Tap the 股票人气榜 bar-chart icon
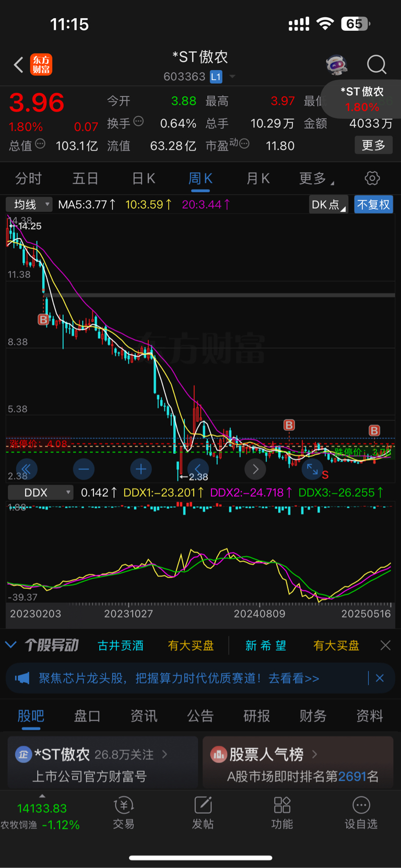401x868 pixels. coord(218,754)
